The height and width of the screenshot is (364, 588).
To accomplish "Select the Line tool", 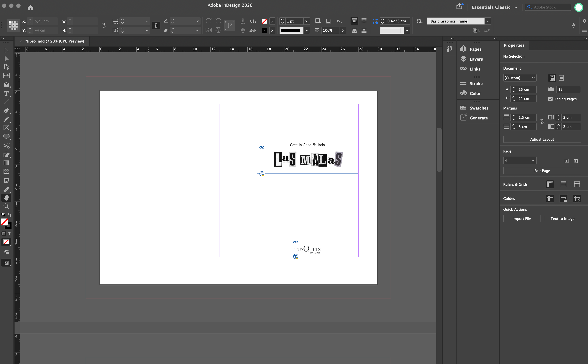I will point(6,102).
